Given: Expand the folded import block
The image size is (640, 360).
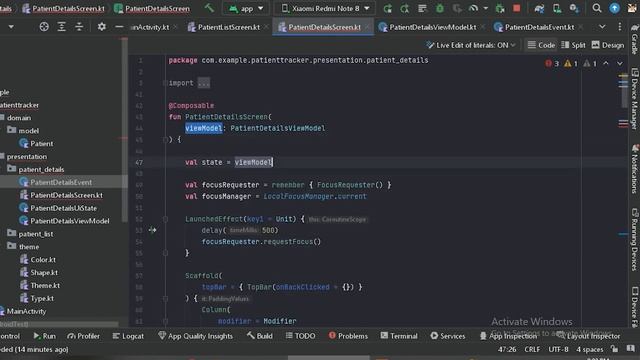Looking at the screenshot, I should (x=204, y=83).
